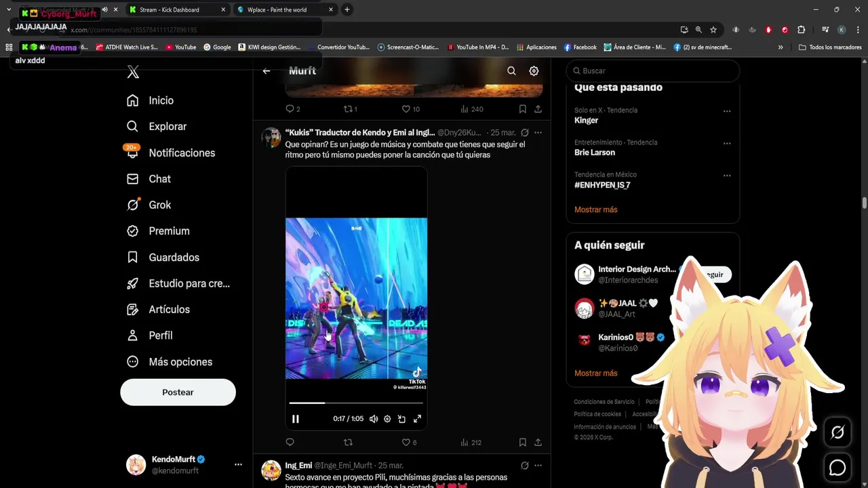Click Mostrar más under trends
The width and height of the screenshot is (868, 488).
click(x=595, y=209)
